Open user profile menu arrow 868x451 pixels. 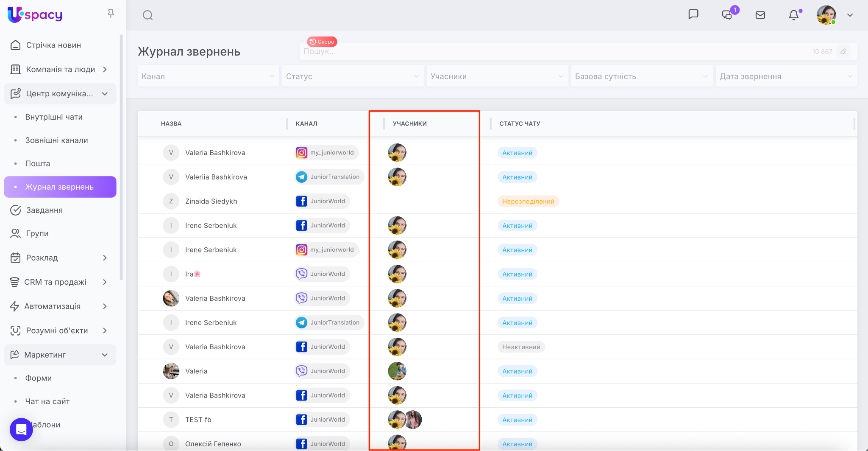(x=850, y=15)
